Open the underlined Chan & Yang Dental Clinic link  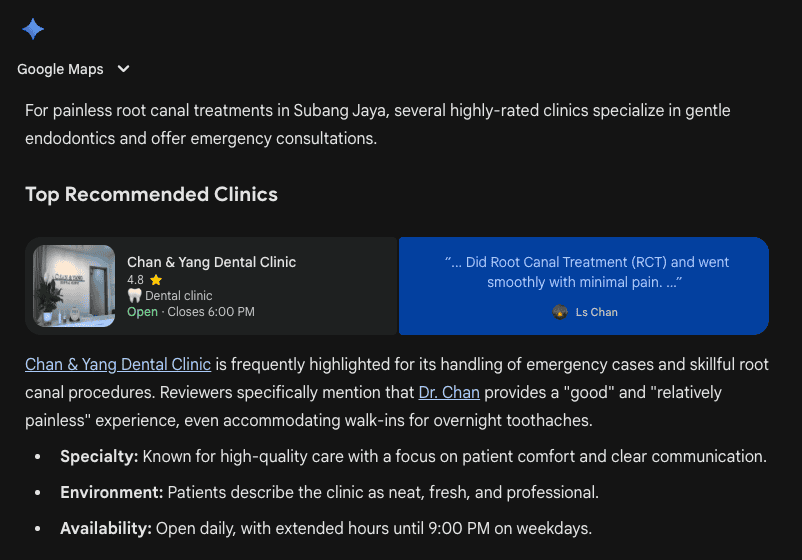click(118, 364)
